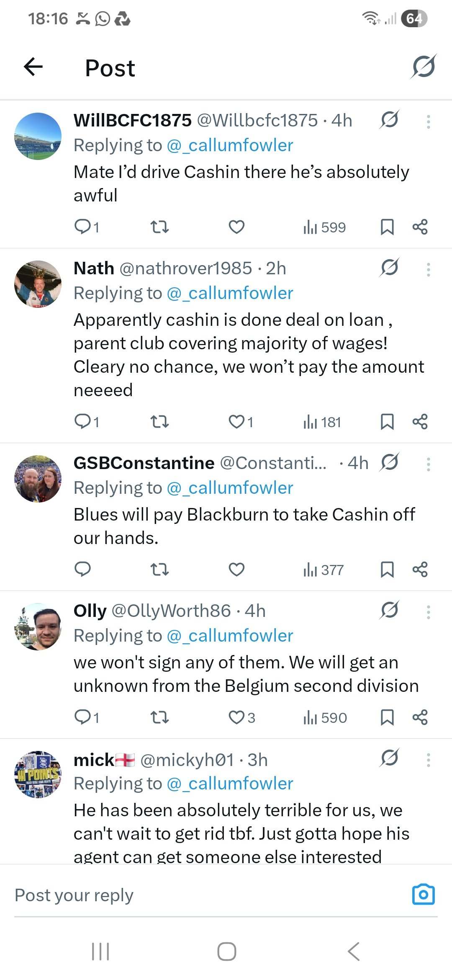This screenshot has width=452, height=980.
Task: Repost Nath's reply about Cashin loan
Action: 159,422
